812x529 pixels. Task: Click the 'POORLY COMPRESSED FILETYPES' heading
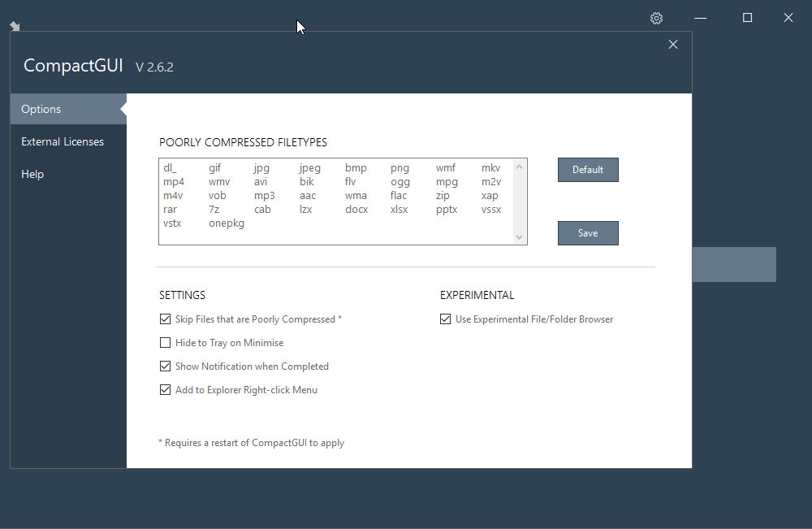tap(243, 142)
